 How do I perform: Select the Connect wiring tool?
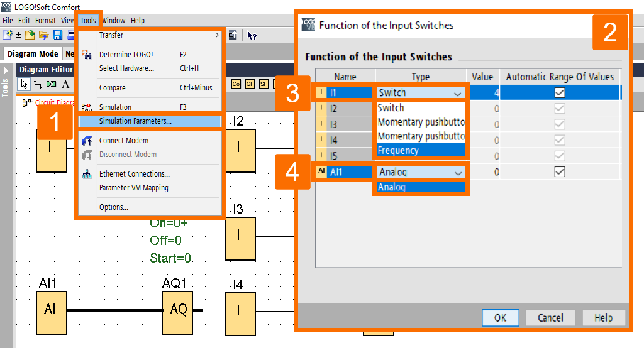pyautogui.click(x=38, y=84)
